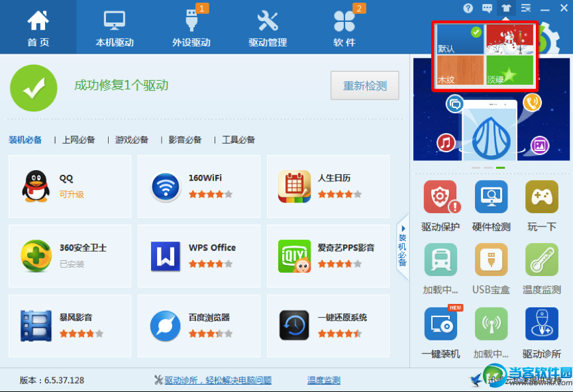Select the 上网必备 category
The height and width of the screenshot is (392, 573).
[x=79, y=140]
